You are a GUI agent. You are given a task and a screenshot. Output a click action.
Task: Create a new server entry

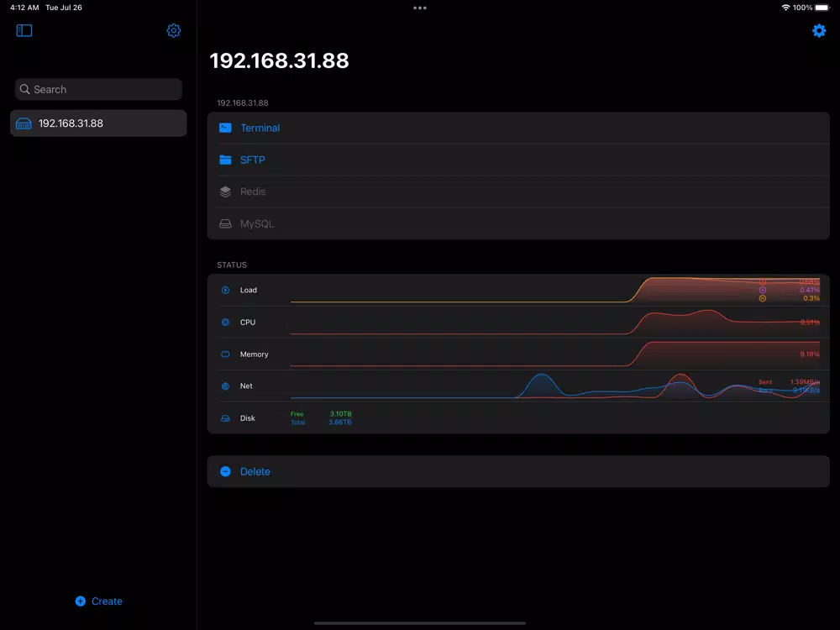point(99,601)
